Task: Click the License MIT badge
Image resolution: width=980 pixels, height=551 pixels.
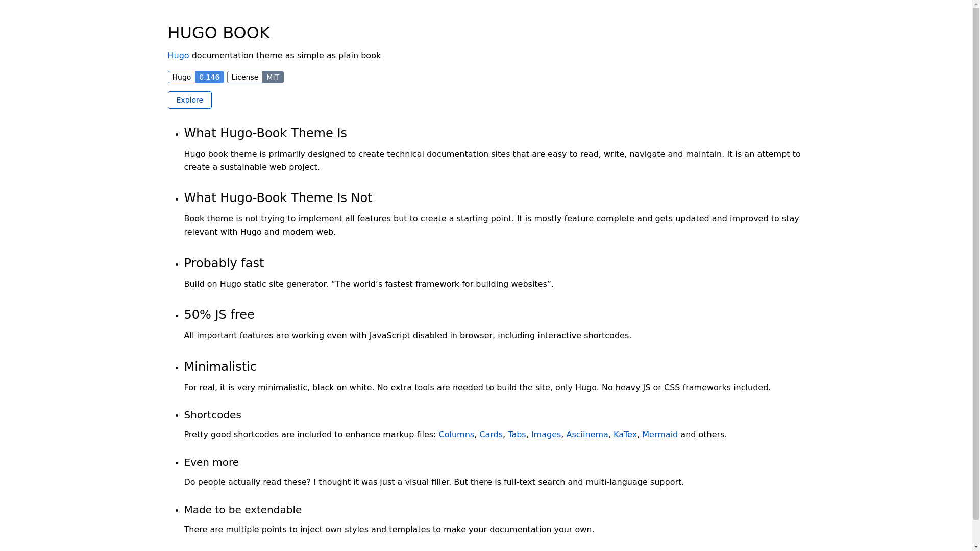Action: 255,77
